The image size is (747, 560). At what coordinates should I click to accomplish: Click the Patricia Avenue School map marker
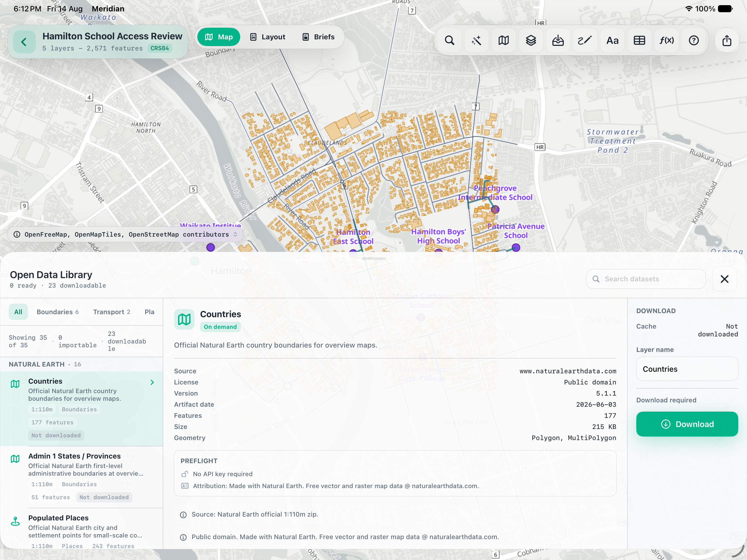pyautogui.click(x=516, y=248)
